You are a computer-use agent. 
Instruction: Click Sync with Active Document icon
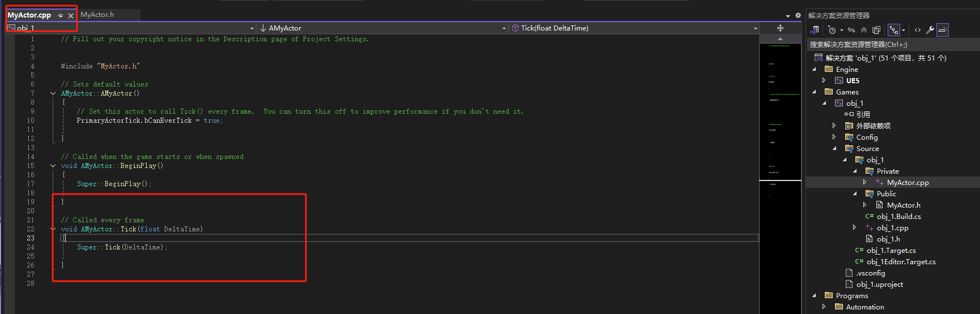(x=851, y=30)
